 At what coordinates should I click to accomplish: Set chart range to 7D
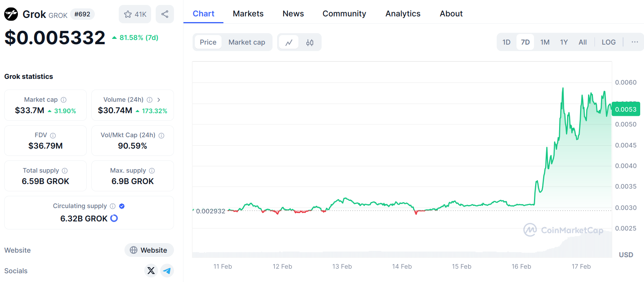pyautogui.click(x=525, y=42)
